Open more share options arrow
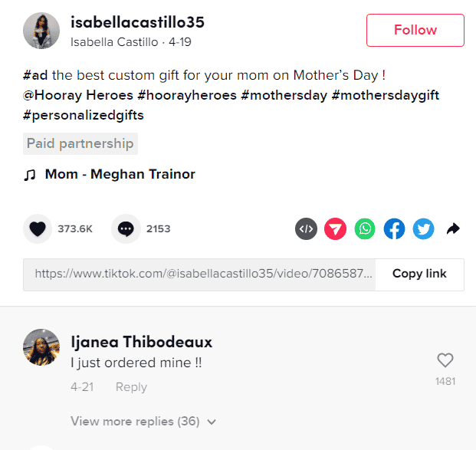The image size is (476, 450). pos(453,228)
